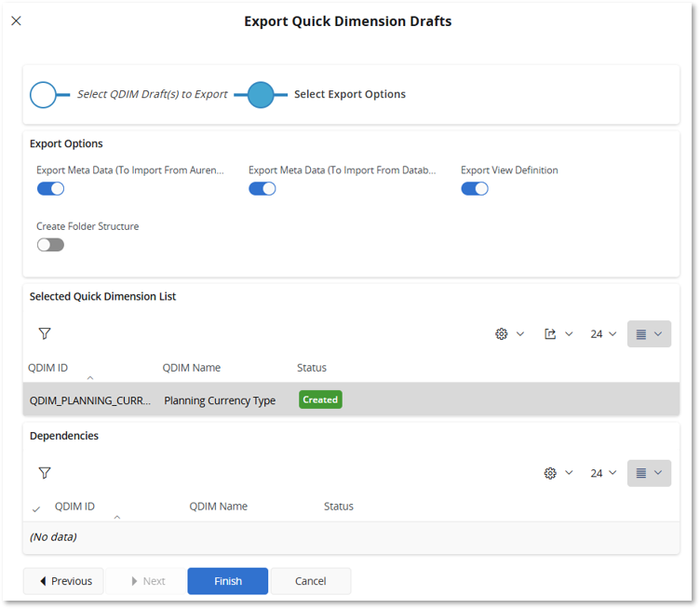
Task: Open settings gear in Selected Quick Dimension List
Action: tap(502, 334)
